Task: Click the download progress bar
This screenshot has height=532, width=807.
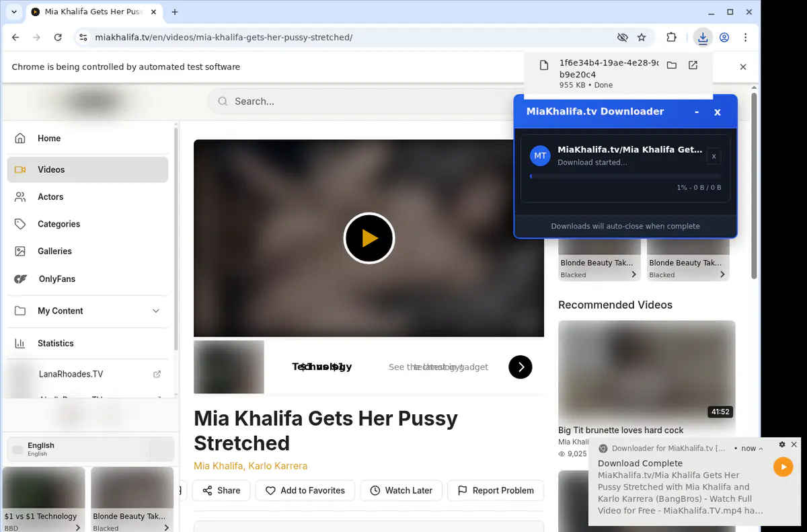Action: 625,176
